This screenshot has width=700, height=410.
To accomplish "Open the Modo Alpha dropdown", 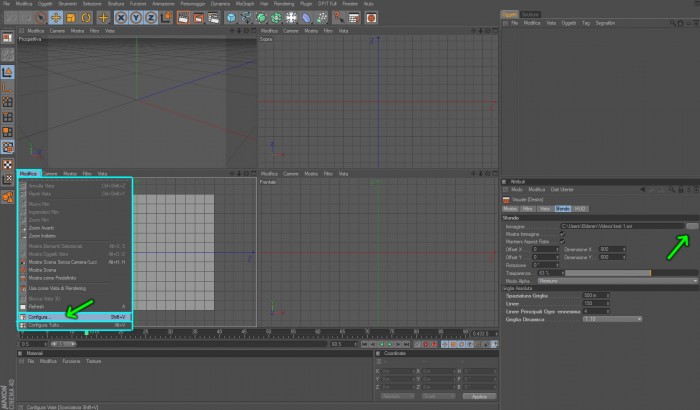I will (x=618, y=281).
